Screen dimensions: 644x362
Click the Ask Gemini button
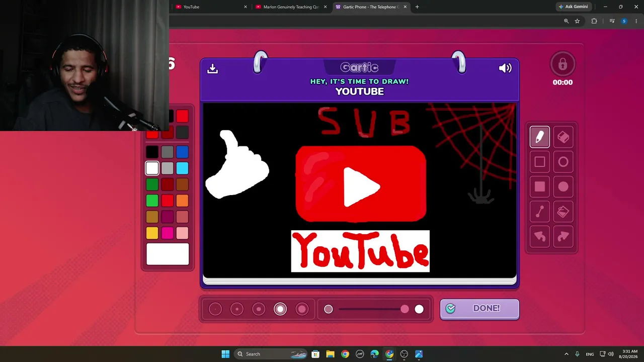click(573, 7)
